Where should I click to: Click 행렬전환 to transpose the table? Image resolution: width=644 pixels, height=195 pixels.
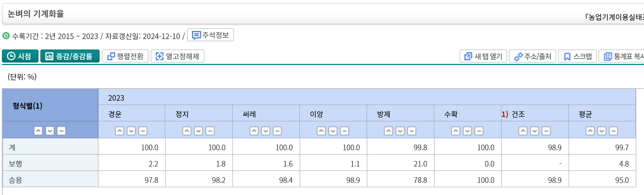tap(125, 56)
